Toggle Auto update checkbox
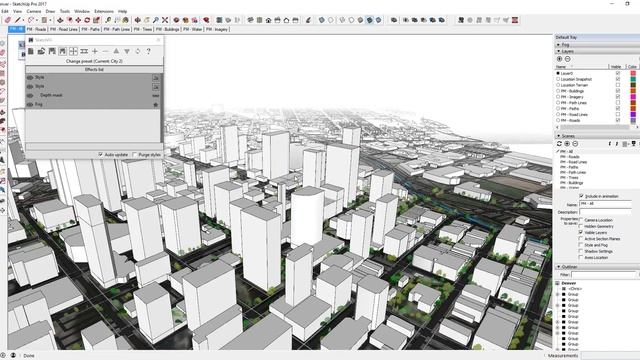This screenshot has height=360, width=640. click(100, 155)
